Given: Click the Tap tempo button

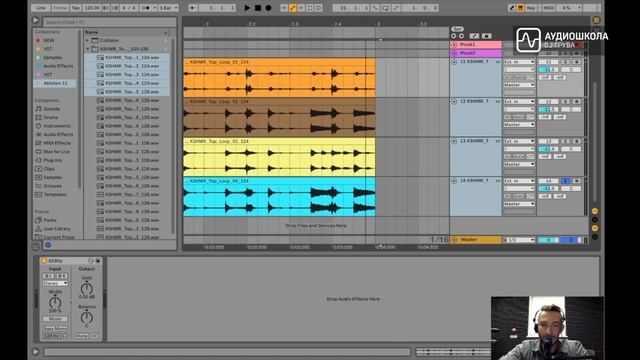Looking at the screenshot, I should point(76,8).
